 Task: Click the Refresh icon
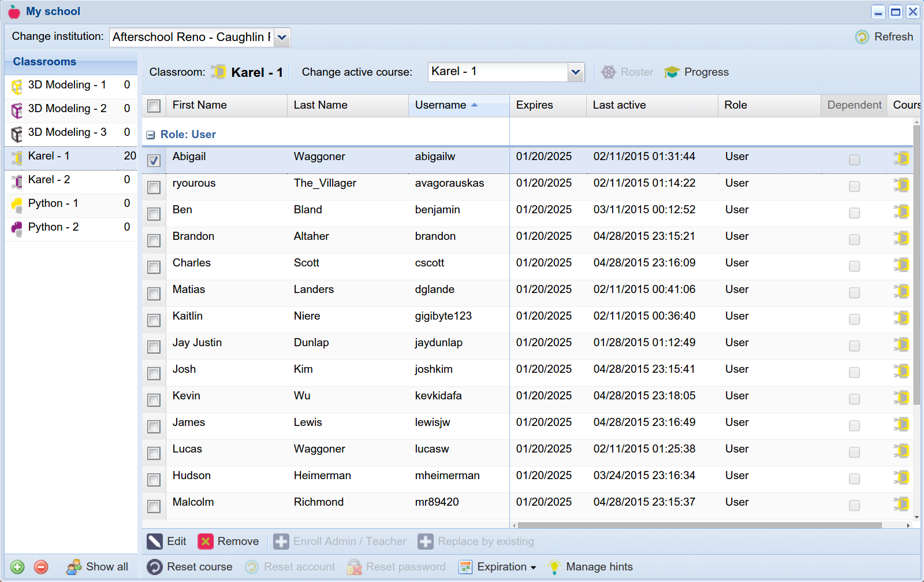coord(862,36)
